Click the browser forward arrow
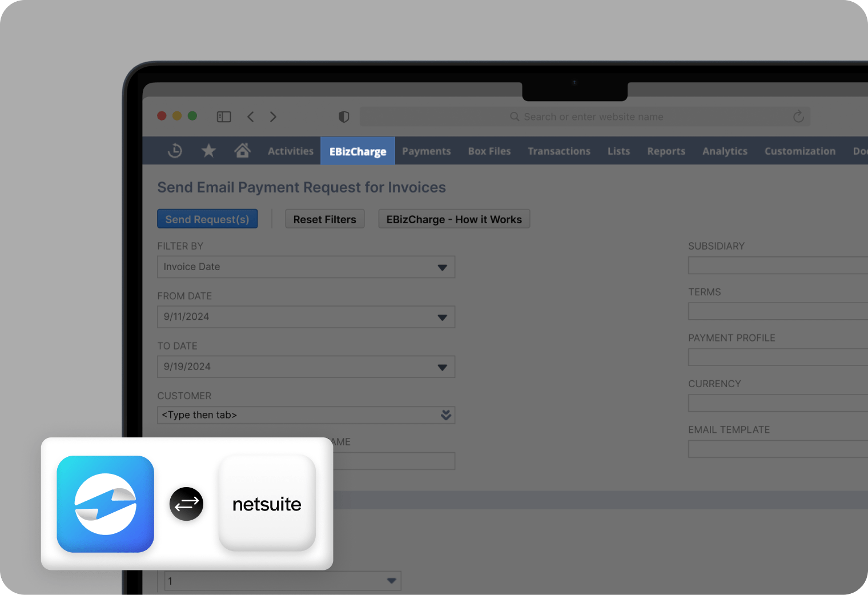Screen dimensions: 868x595 pos(273,116)
